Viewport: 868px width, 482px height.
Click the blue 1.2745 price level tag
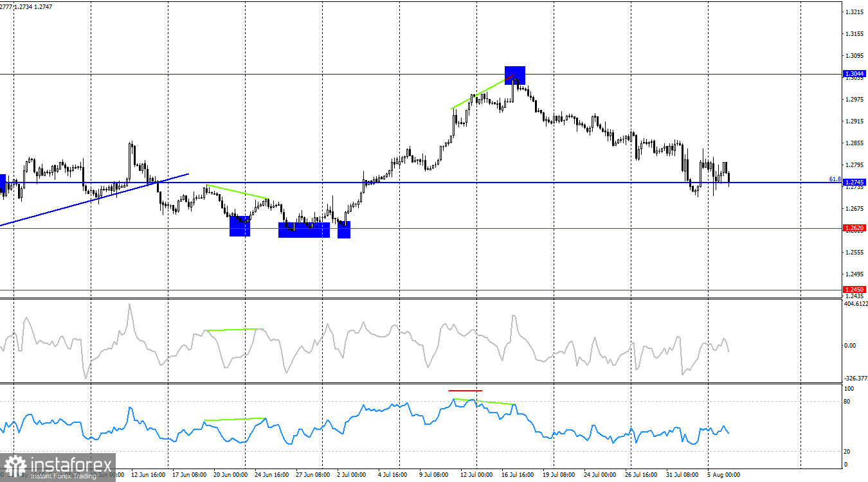click(x=854, y=183)
